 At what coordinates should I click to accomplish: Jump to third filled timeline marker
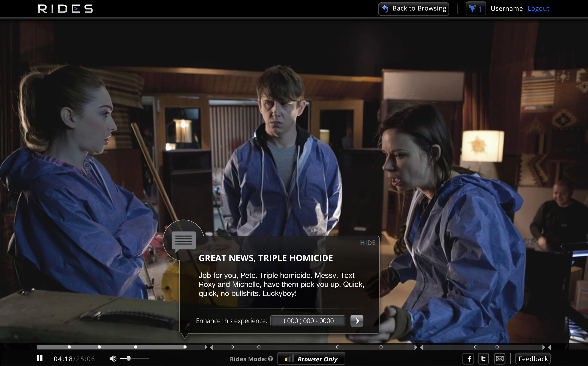pyautogui.click(x=136, y=347)
